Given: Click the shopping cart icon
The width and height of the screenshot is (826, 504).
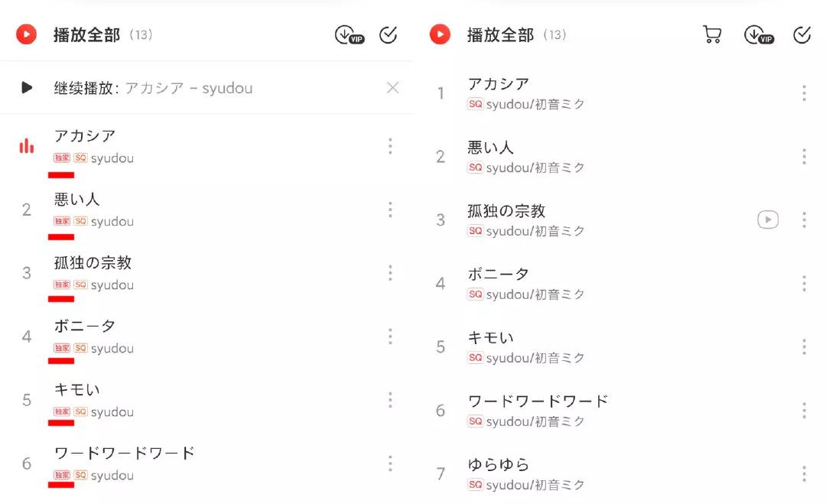Looking at the screenshot, I should click(x=712, y=34).
